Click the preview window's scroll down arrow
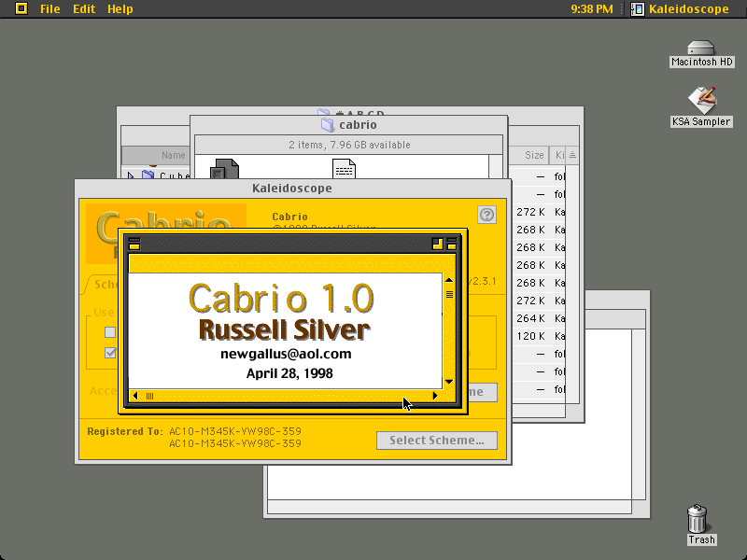Image resolution: width=747 pixels, height=560 pixels. pos(449,382)
